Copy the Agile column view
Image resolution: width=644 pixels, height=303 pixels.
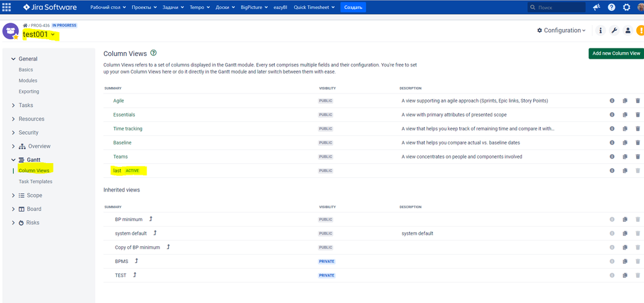click(x=625, y=101)
